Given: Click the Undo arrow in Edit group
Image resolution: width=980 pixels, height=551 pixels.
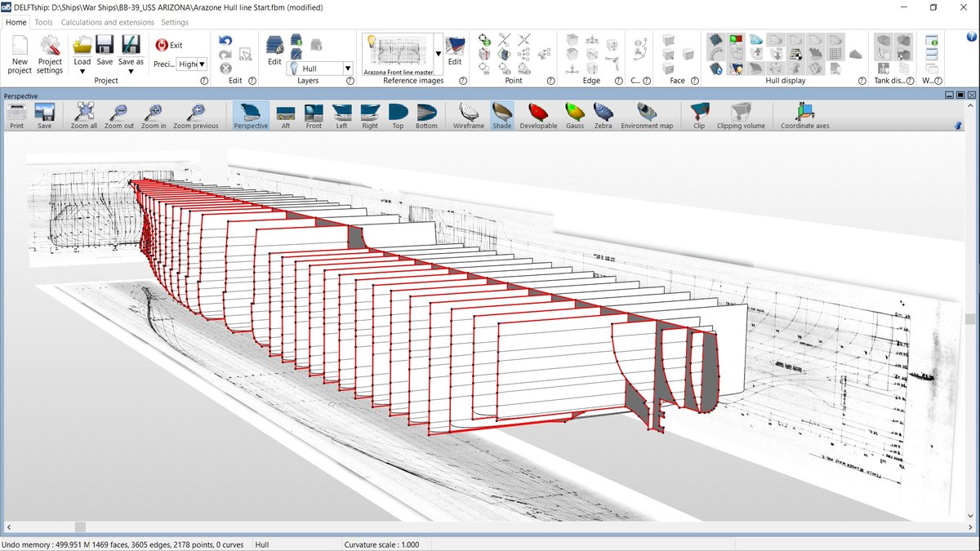Looking at the screenshot, I should pos(225,41).
